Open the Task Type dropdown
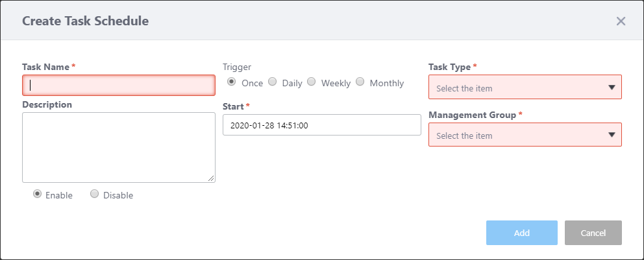This screenshot has height=260, width=644. point(525,88)
